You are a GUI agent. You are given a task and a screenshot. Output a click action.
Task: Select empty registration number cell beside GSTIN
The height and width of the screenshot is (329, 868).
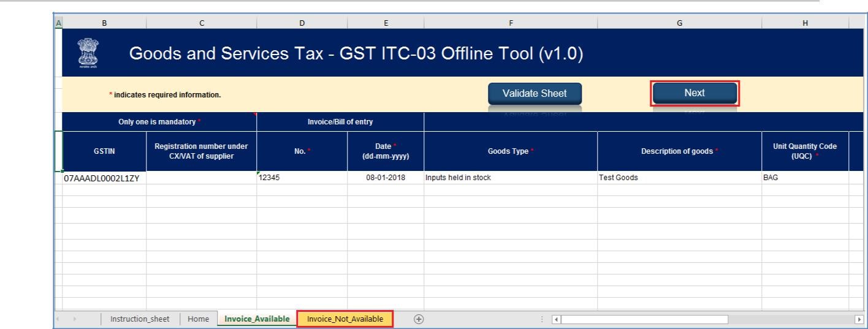[202, 178]
